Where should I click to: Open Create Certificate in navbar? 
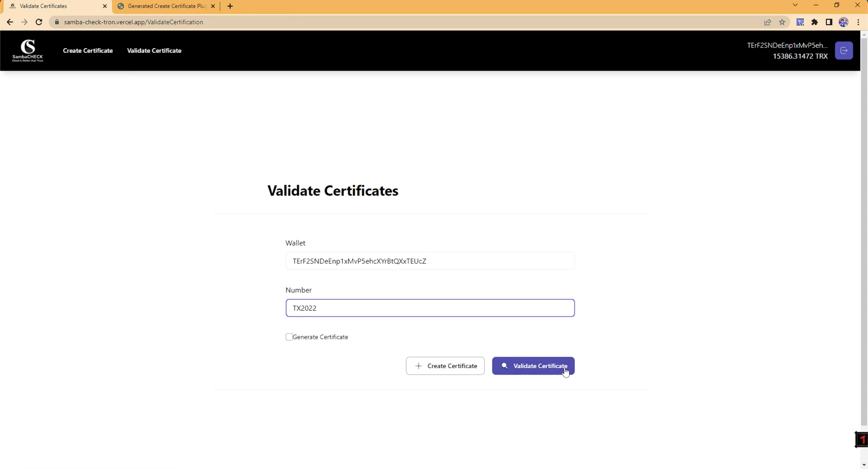[x=88, y=51]
